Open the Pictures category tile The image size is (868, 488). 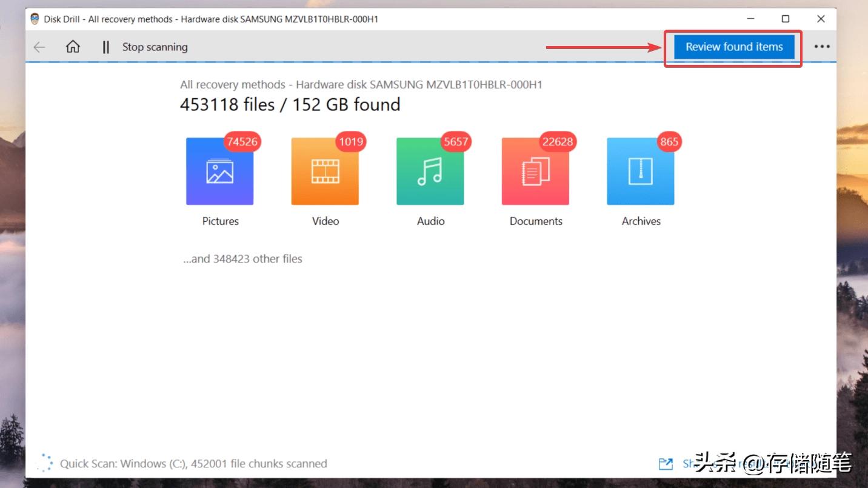pyautogui.click(x=219, y=172)
